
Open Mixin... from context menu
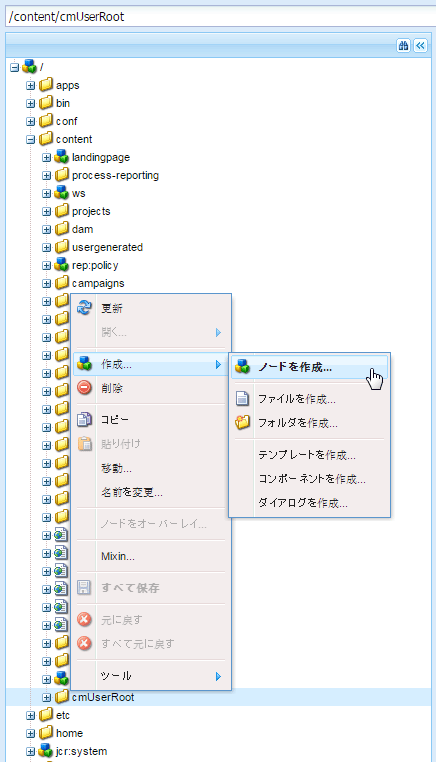point(151,556)
